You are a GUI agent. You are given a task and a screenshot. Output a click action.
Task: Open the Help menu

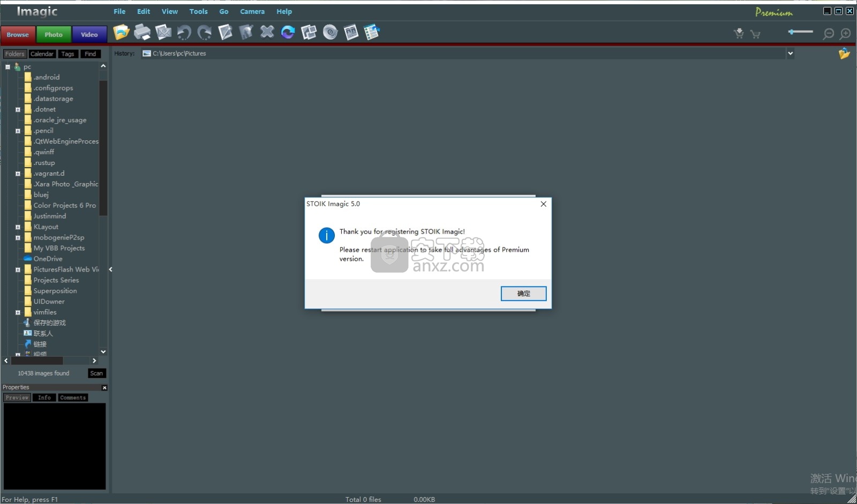(284, 11)
